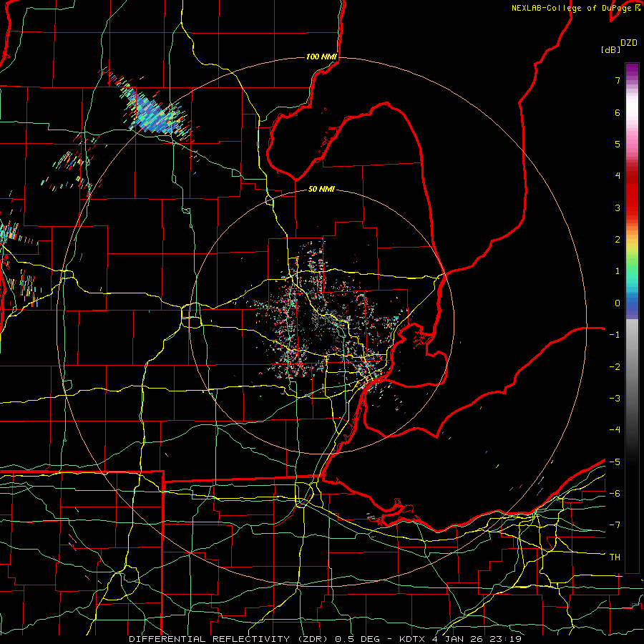Click the TH label on the color scale
Screen dimensions: 644x644
[x=615, y=557]
